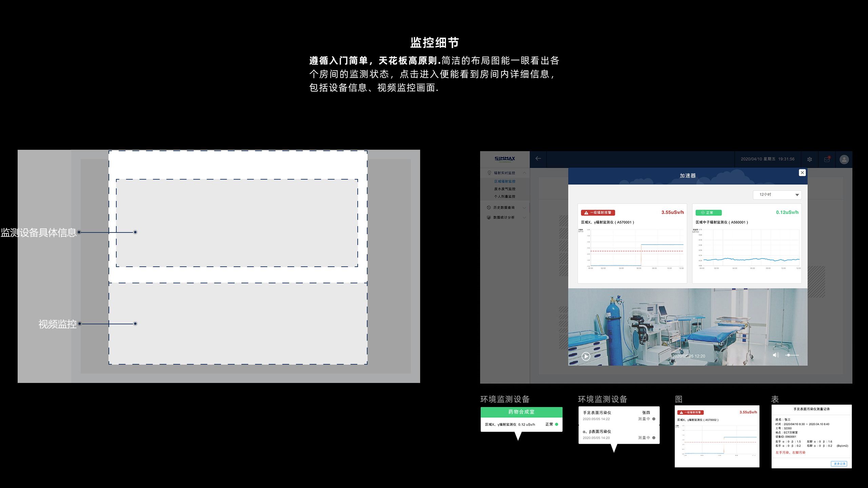Screen dimensions: 868x488
Task: Play the room surveillance video
Action: tap(586, 356)
